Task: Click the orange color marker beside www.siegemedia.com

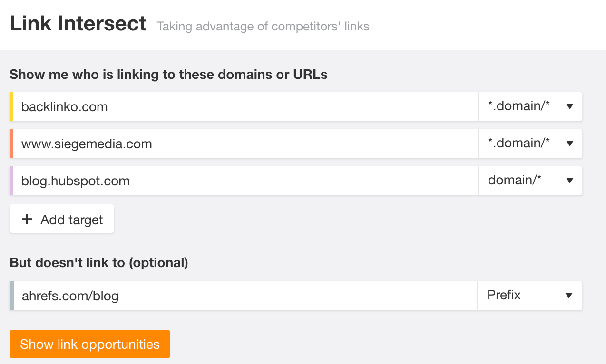Action: tap(11, 144)
